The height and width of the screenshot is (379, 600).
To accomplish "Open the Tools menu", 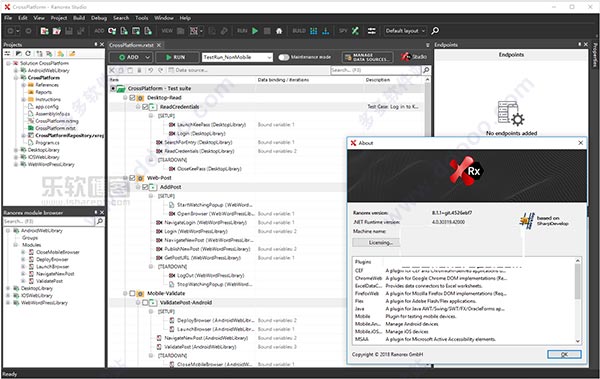I will (x=142, y=18).
